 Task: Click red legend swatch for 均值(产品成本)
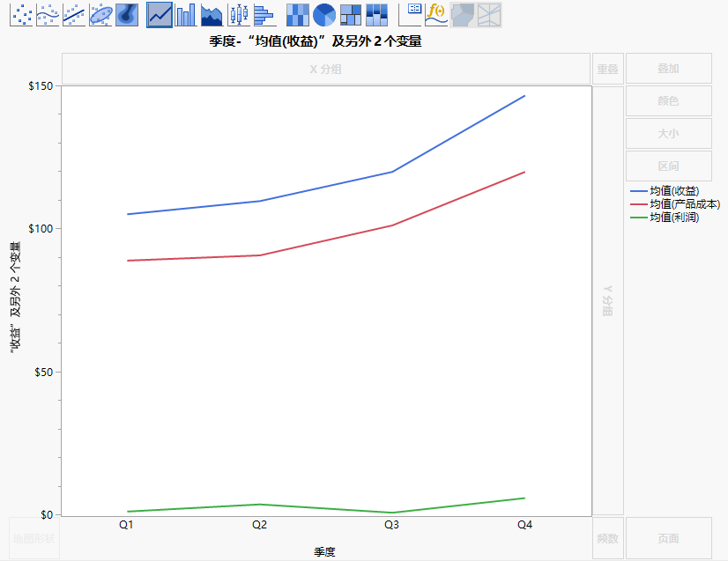click(x=639, y=204)
